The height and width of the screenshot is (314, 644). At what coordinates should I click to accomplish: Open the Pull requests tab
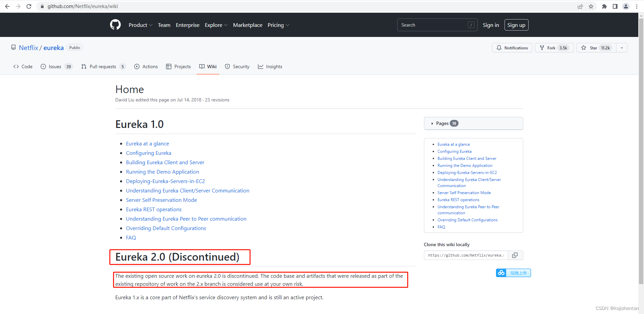[x=103, y=66]
